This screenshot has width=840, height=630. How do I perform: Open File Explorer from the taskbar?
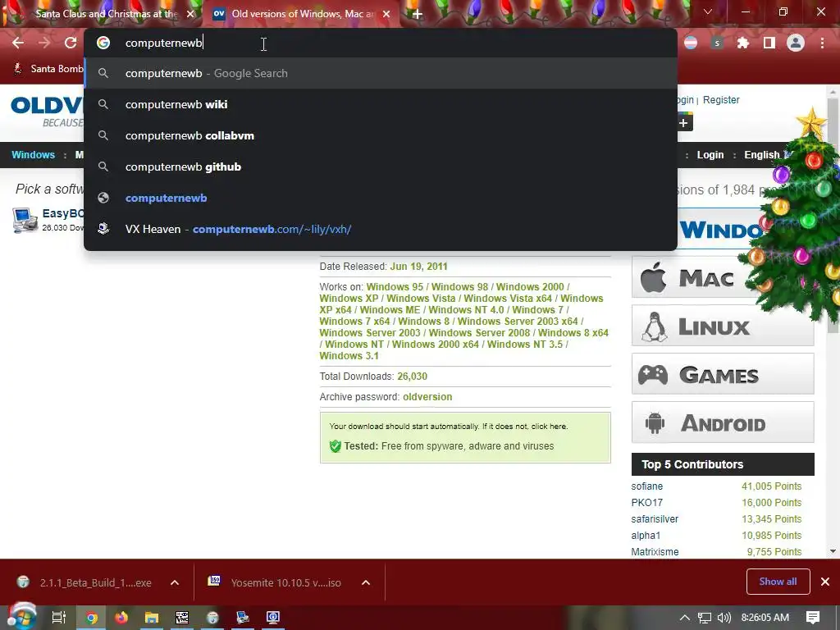click(152, 618)
